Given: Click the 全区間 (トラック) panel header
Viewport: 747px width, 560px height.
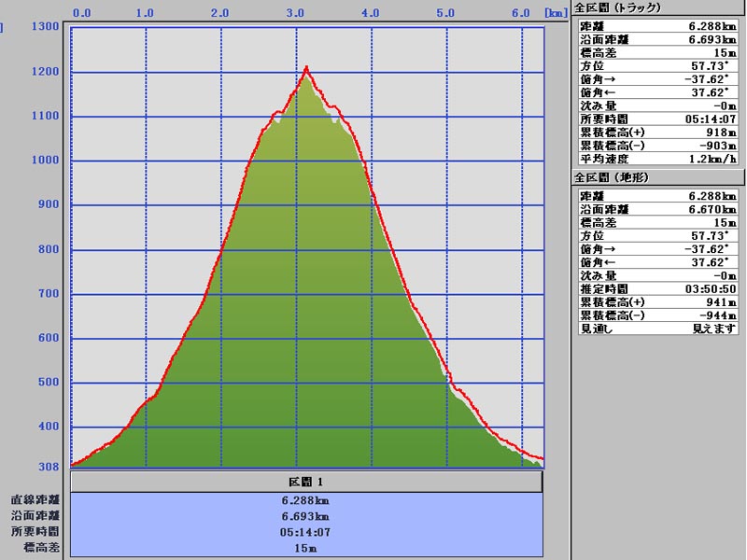Looking at the screenshot, I should click(617, 7).
